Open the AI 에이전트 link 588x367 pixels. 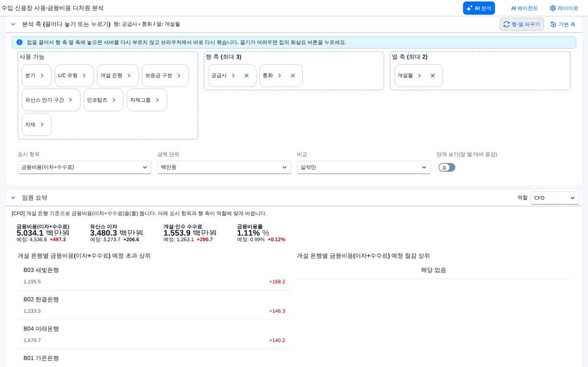[x=524, y=8]
